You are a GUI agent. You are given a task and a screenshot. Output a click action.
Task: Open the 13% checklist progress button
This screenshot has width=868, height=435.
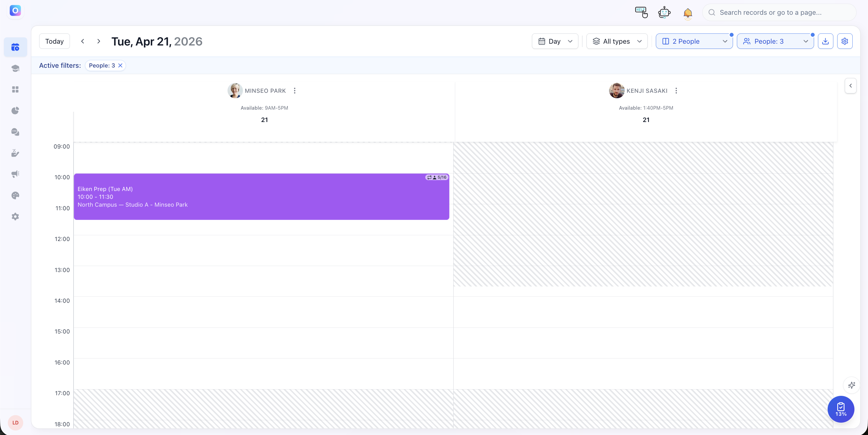[841, 409]
